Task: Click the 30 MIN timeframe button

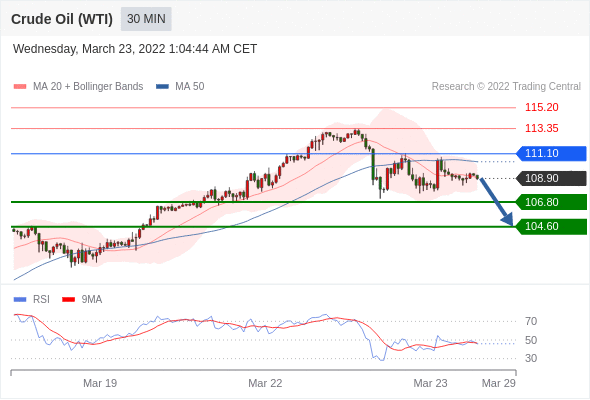Action: tap(146, 19)
